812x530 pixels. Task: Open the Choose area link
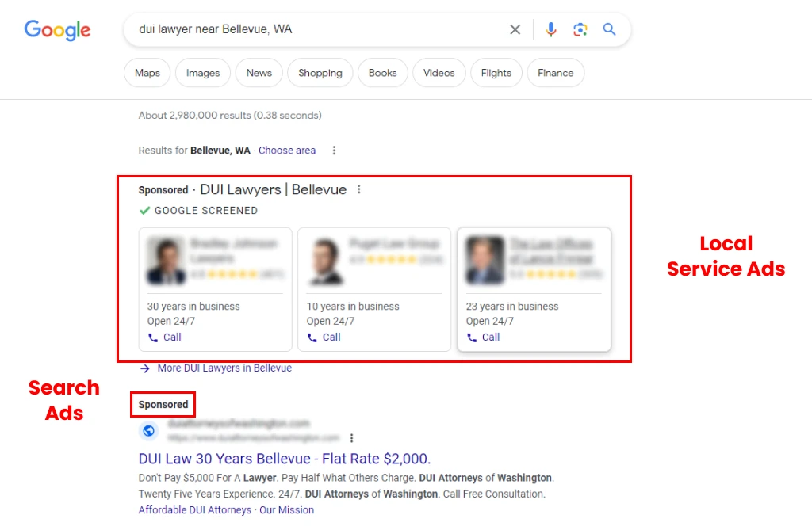287,151
